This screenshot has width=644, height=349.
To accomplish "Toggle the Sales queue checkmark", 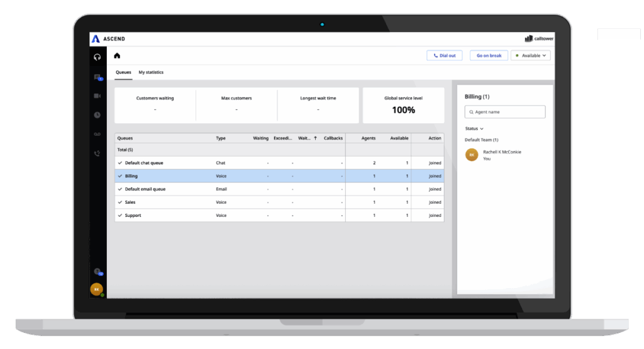I will (119, 202).
